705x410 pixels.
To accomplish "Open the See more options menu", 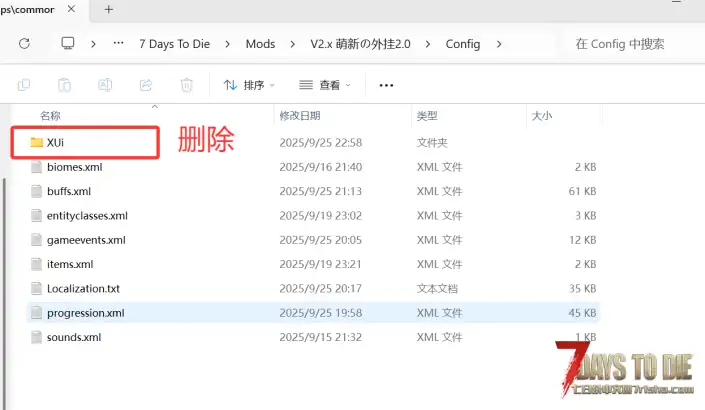I will (386, 85).
